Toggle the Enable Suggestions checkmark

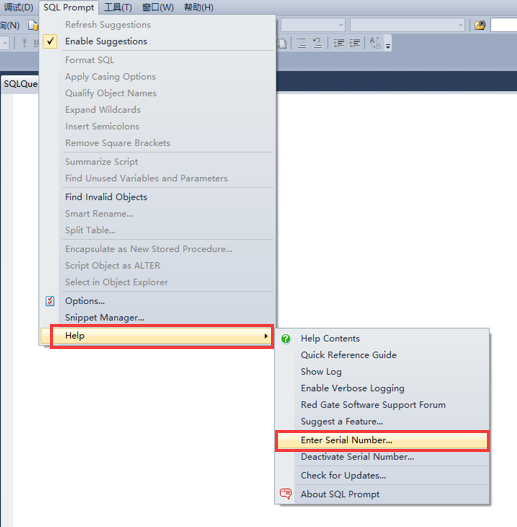[x=50, y=41]
